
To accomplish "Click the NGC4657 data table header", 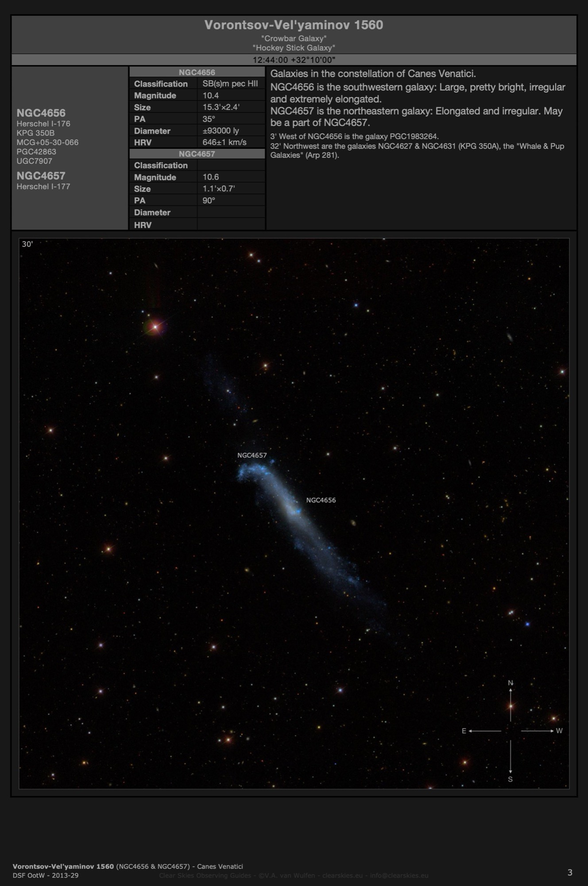I will [x=197, y=154].
